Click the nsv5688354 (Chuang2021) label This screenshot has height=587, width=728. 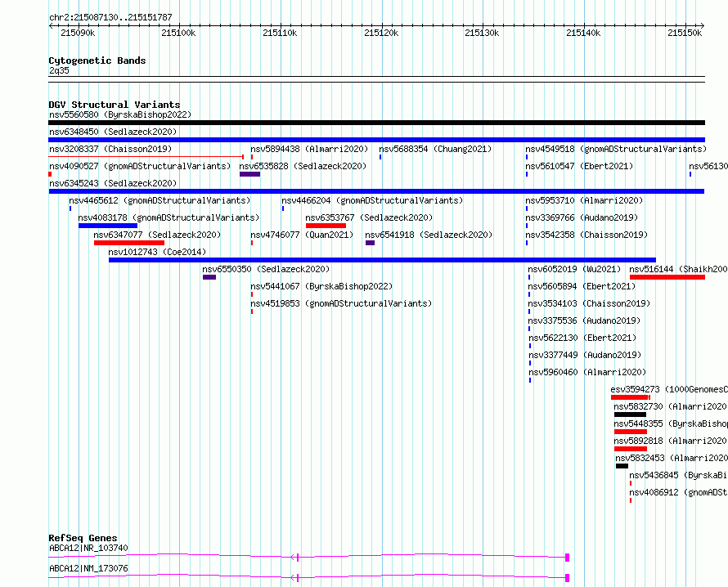coord(435,149)
